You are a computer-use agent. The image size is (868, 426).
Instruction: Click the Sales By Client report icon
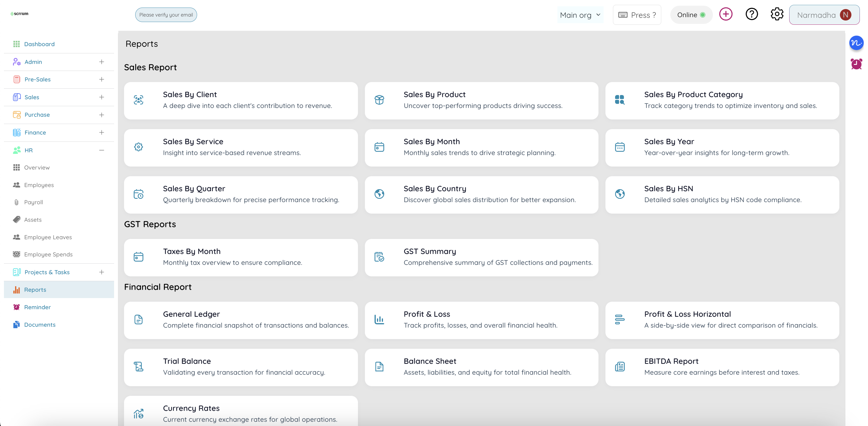click(x=139, y=100)
